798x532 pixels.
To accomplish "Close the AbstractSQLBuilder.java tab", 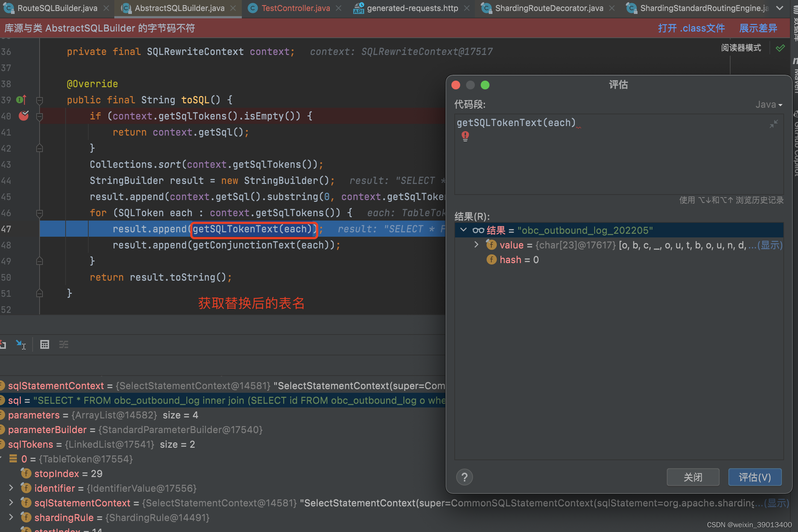I will pyautogui.click(x=233, y=8).
